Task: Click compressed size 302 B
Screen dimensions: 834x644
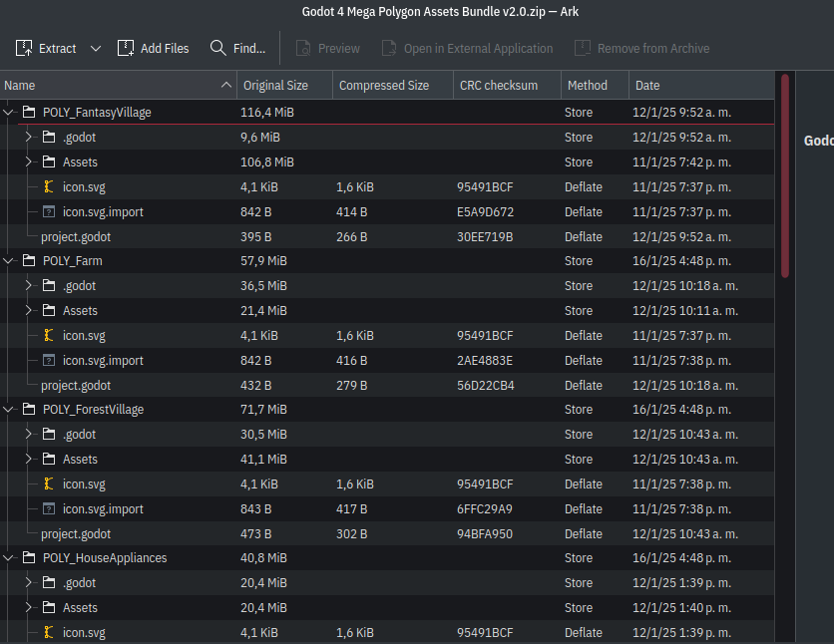Action: [351, 533]
